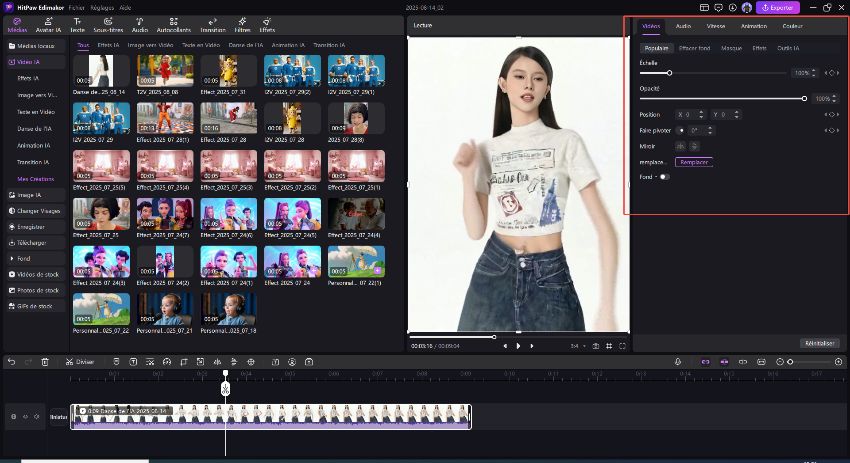Open the layout icon in title bar
Image resolution: width=850 pixels, height=463 pixels.
point(704,8)
